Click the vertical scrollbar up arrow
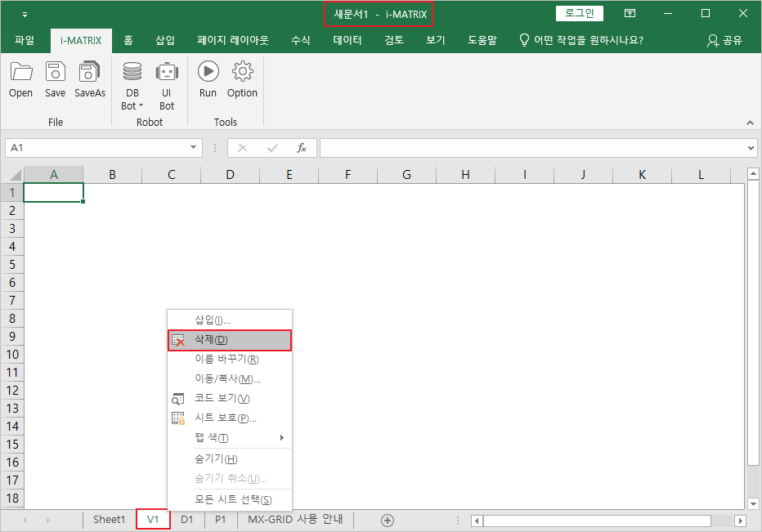 753,173
